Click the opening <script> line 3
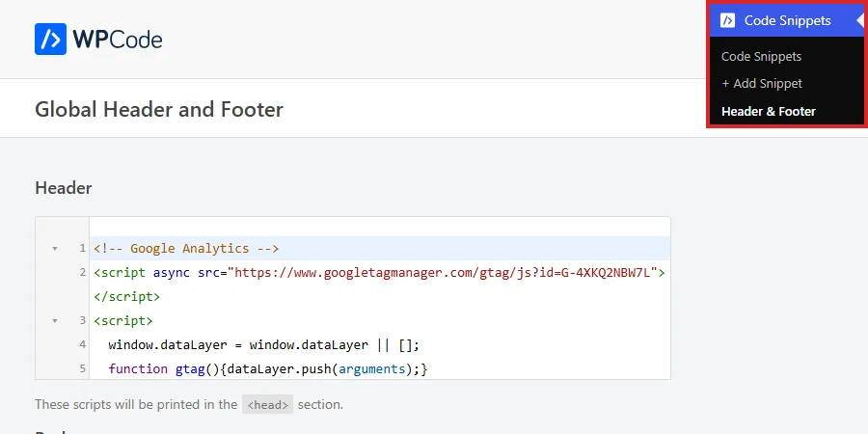The width and height of the screenshot is (868, 434). [122, 320]
